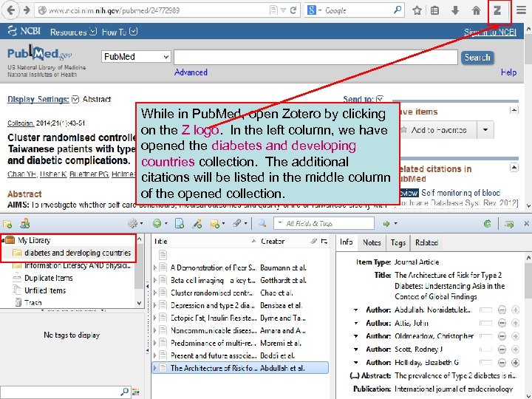Add a new item with the green plus icon
Image resolution: width=532 pixels, height=399 pixels.
[160, 223]
